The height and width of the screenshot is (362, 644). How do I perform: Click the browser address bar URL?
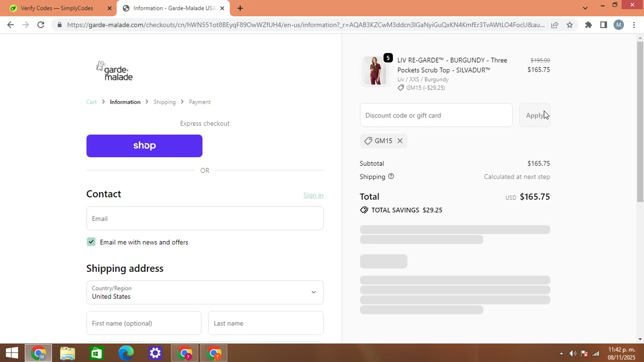[306, 25]
